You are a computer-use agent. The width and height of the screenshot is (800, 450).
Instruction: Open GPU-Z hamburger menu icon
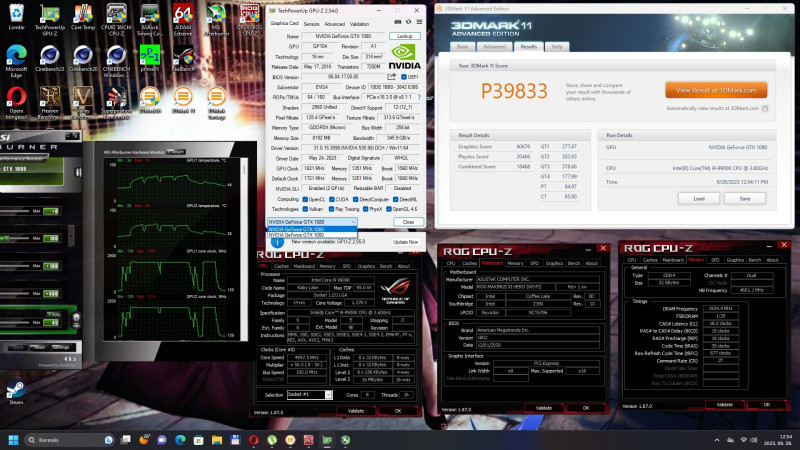(x=419, y=22)
